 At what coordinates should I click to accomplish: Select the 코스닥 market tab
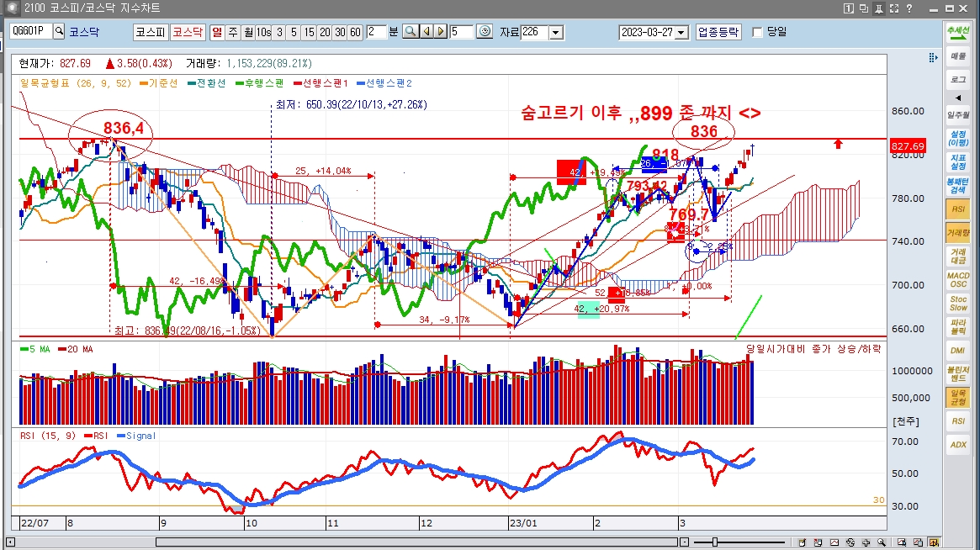[188, 31]
